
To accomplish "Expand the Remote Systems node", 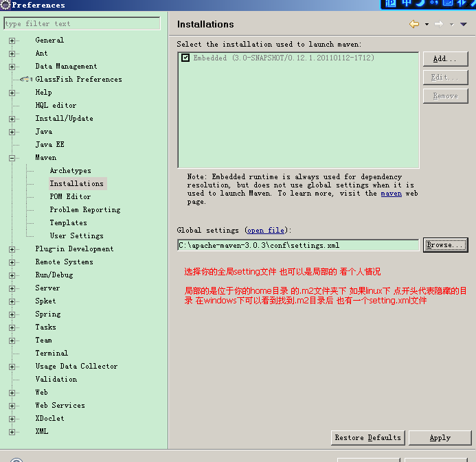I will (12, 262).
